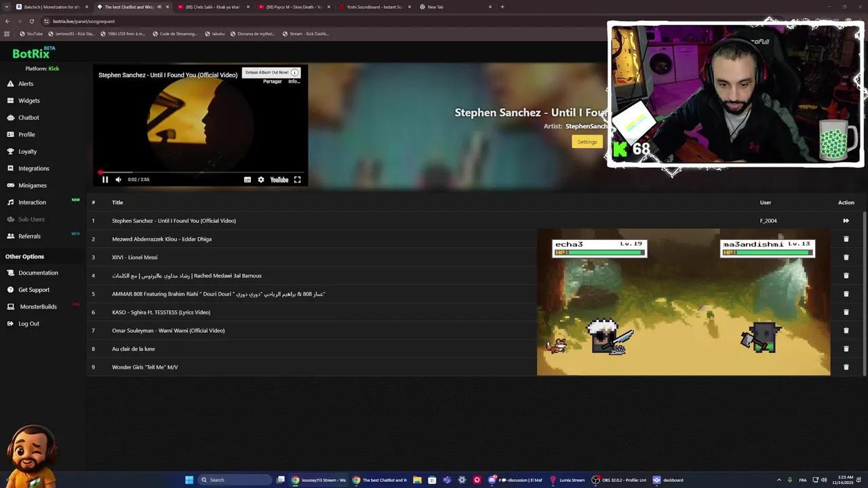Open Documentation under Other Options
Viewport: 868px width, 488px height.
pyautogui.click(x=38, y=272)
